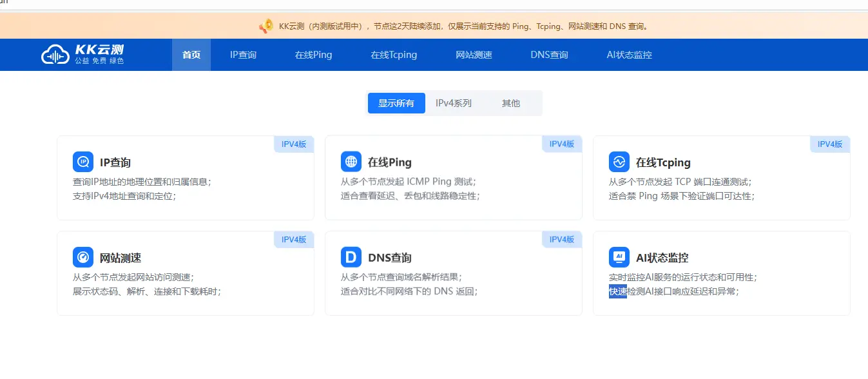Open the IP查询 card title
This screenshot has width=868, height=379.
115,162
